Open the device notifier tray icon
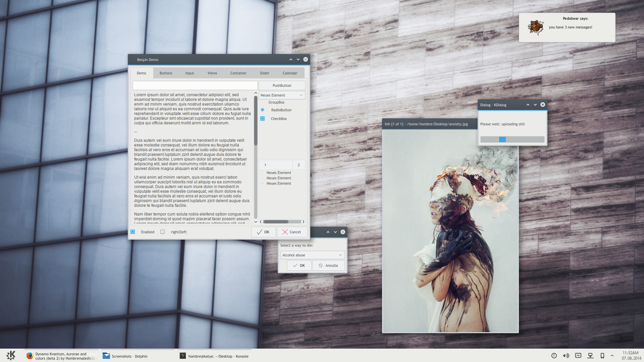The image size is (644, 362). [602, 356]
